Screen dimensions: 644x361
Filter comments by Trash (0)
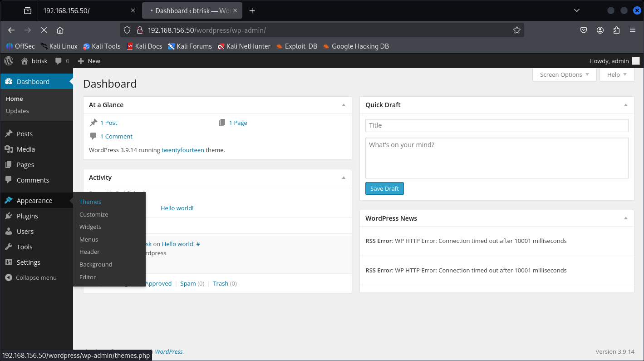225,283
